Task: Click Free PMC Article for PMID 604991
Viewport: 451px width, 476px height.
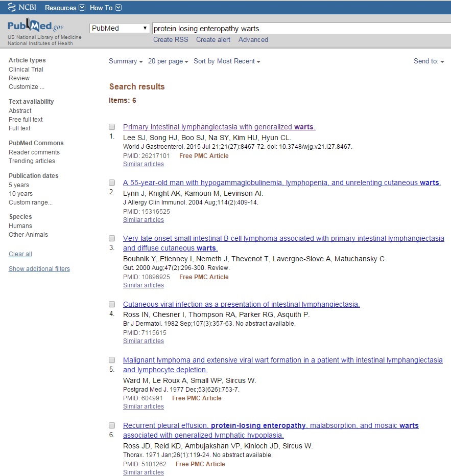Action: tap(197, 398)
